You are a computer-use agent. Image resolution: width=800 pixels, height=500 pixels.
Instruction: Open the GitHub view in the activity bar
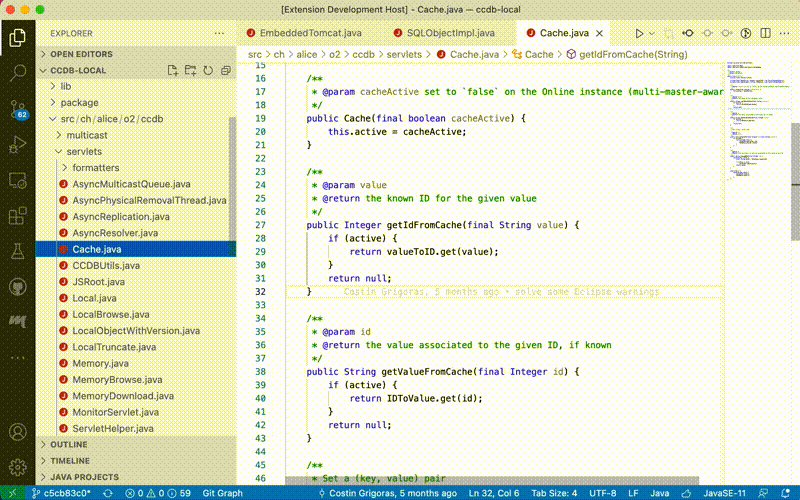(17, 287)
